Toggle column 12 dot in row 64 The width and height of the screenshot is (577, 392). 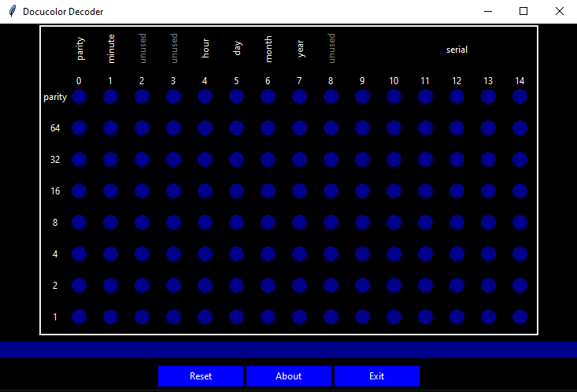click(x=457, y=128)
